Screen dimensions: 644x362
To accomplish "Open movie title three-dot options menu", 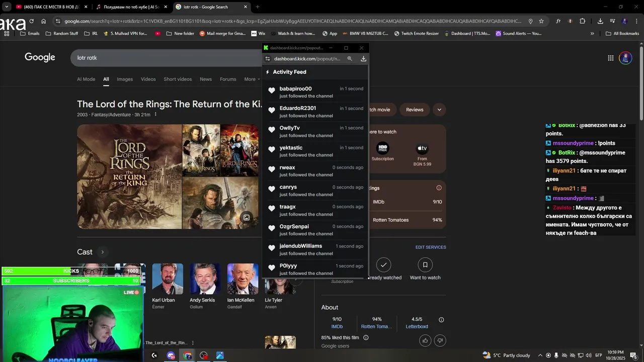I will [x=155, y=115].
